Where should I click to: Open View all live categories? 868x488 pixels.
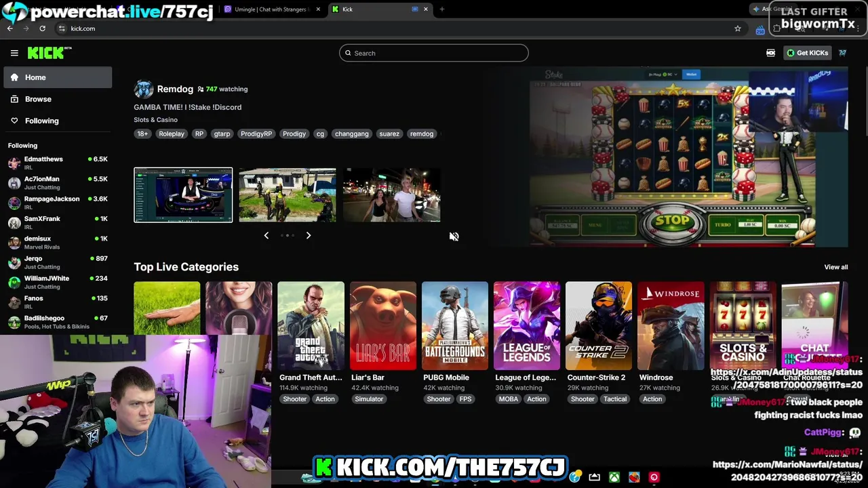[835, 267]
